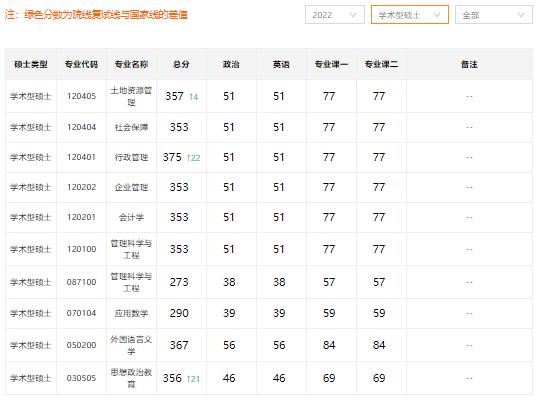Screen dimensions: 538x402
Task: Click the chevron arrow in the 学术型硕士 selector
Action: 437,15
